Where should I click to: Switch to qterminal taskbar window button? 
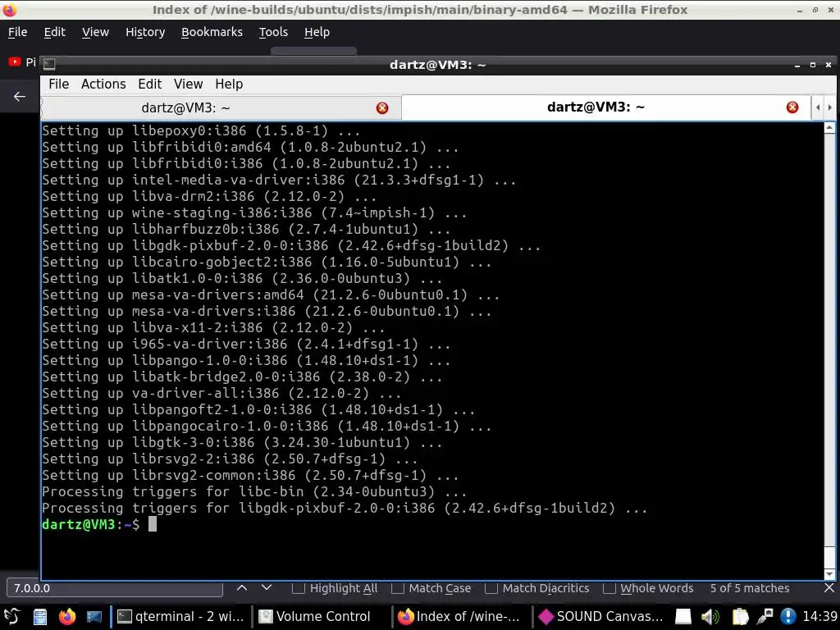[180, 617]
